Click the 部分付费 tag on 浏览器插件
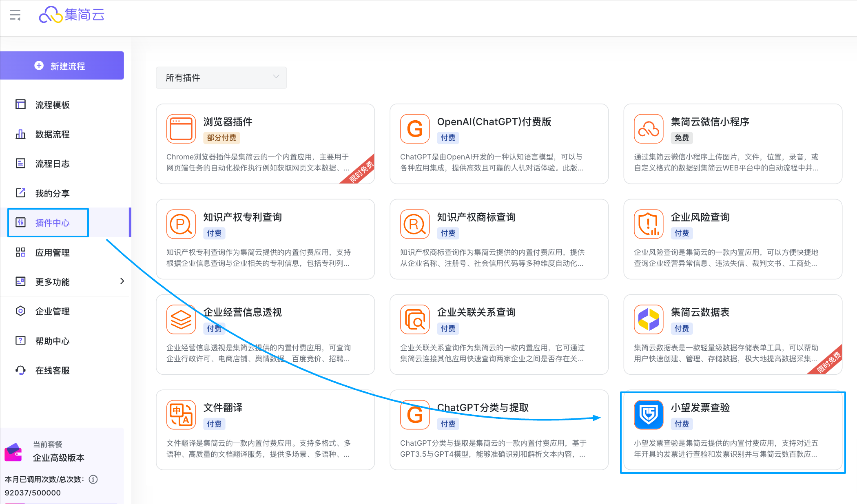Viewport: 857px width, 504px height. tap(221, 138)
